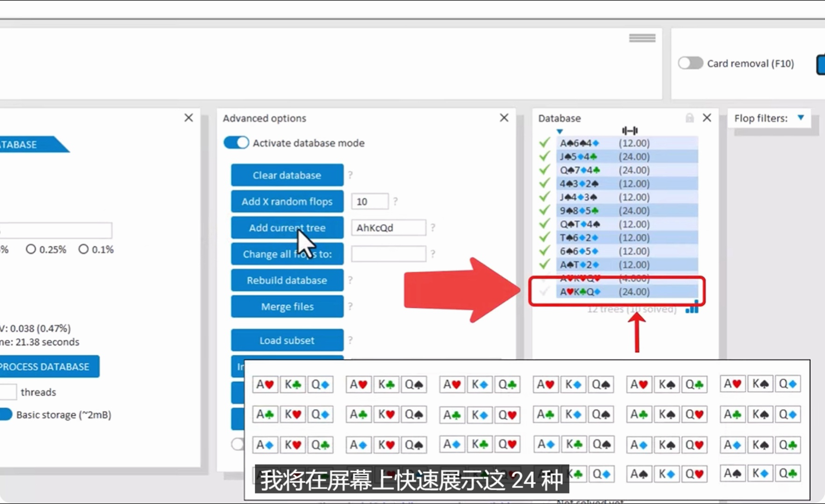
Task: Close the left settings panel
Action: [x=189, y=118]
